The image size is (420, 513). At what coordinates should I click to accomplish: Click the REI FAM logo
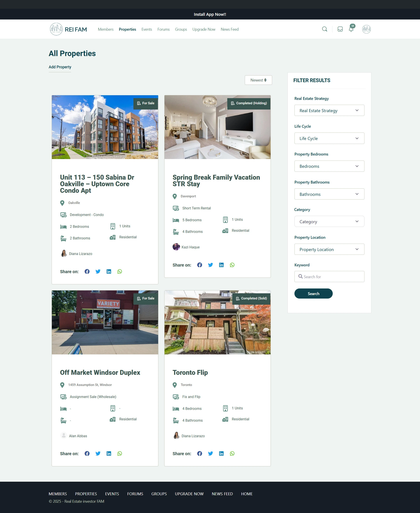point(68,29)
